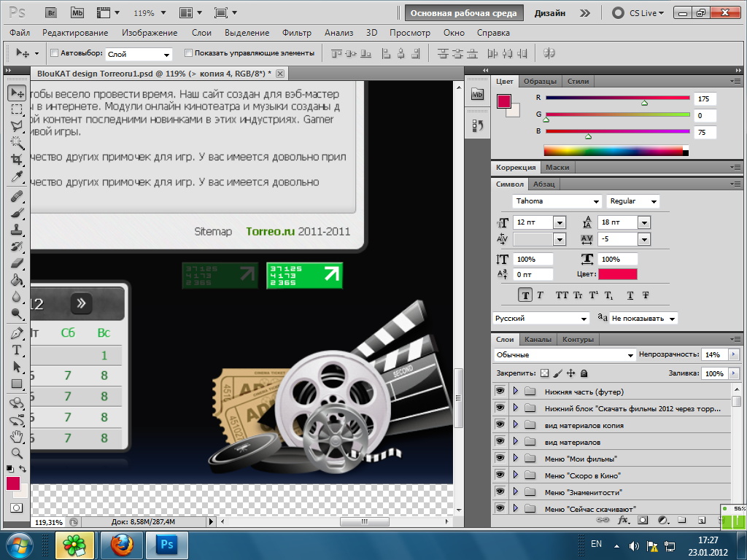This screenshot has height=560, width=747.
Task: Open Firefox from the Windows taskbar
Action: [x=122, y=545]
